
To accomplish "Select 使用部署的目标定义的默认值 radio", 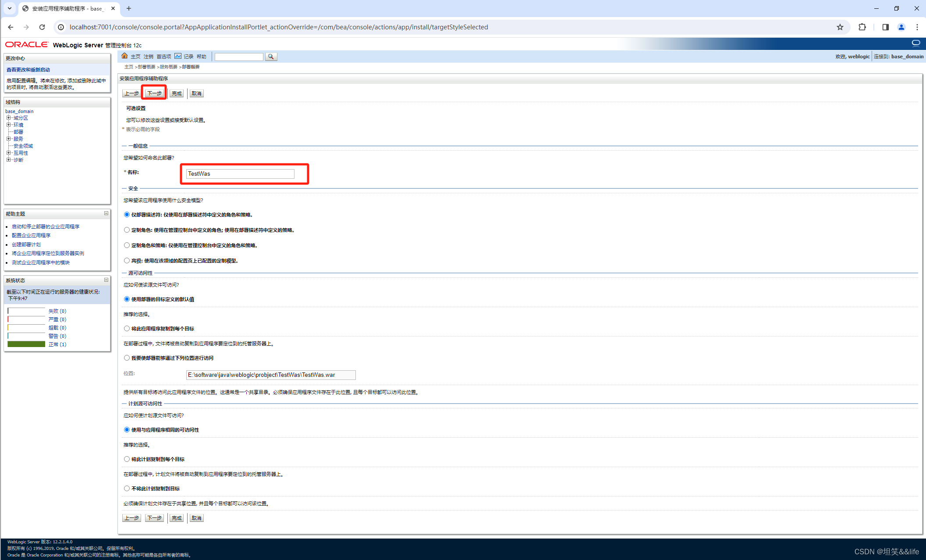I will (127, 299).
